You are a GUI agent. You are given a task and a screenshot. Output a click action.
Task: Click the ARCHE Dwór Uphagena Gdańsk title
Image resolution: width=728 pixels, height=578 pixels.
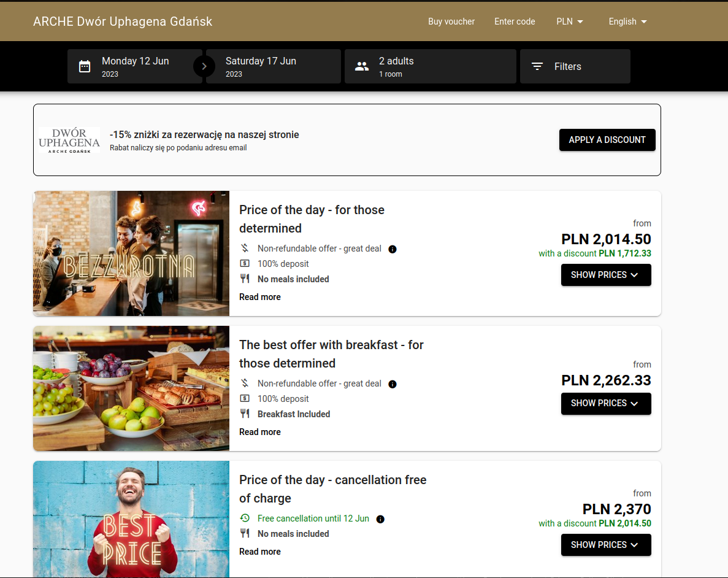click(x=123, y=21)
